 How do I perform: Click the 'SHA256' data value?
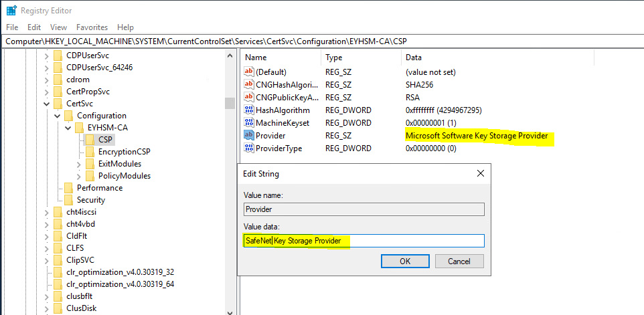(419, 84)
